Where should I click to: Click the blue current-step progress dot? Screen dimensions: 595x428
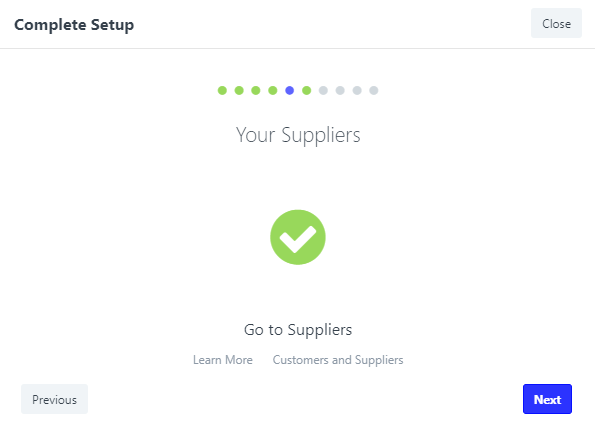tap(290, 90)
